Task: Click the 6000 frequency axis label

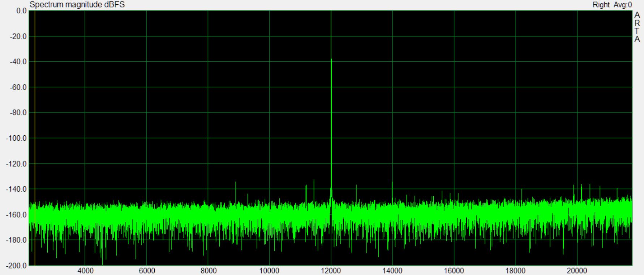Action: (147, 271)
